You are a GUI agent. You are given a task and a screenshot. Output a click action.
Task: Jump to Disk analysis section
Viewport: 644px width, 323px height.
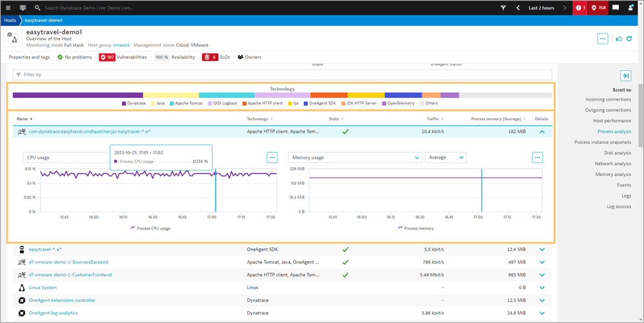tap(618, 153)
